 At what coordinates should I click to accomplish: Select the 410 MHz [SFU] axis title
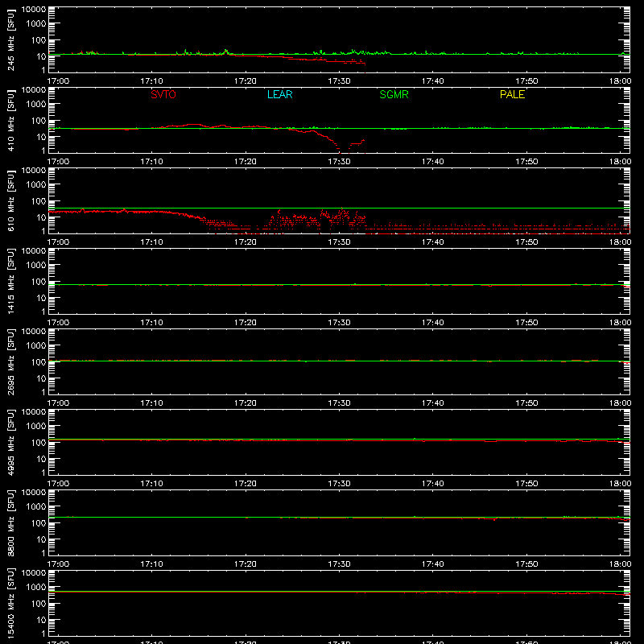[10, 121]
